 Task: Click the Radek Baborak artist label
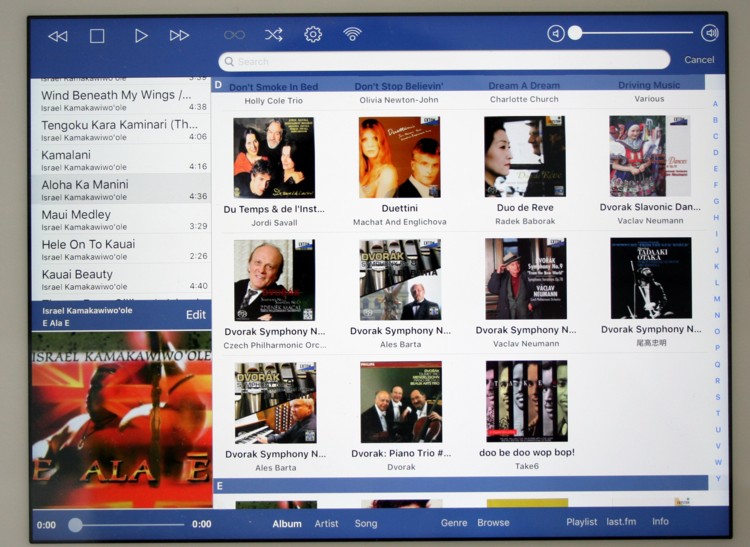tap(525, 221)
